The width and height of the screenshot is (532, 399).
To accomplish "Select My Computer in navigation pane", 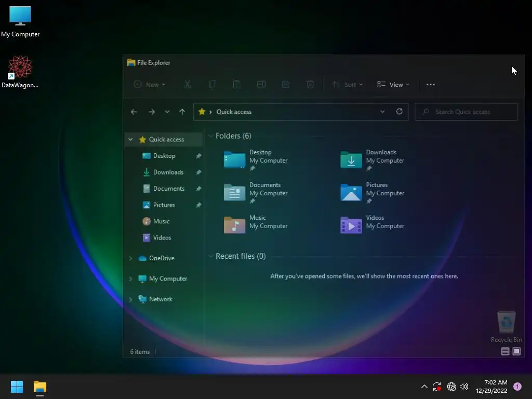I will 168,278.
